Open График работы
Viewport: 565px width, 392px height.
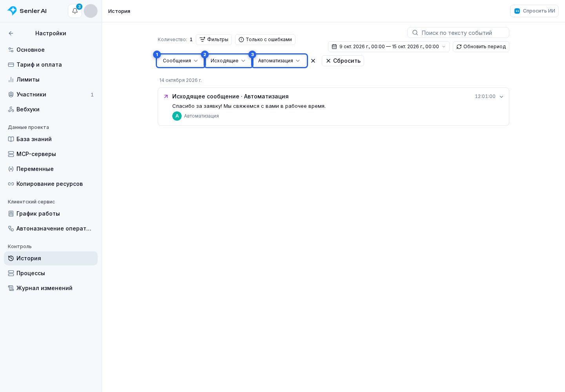(x=51, y=214)
